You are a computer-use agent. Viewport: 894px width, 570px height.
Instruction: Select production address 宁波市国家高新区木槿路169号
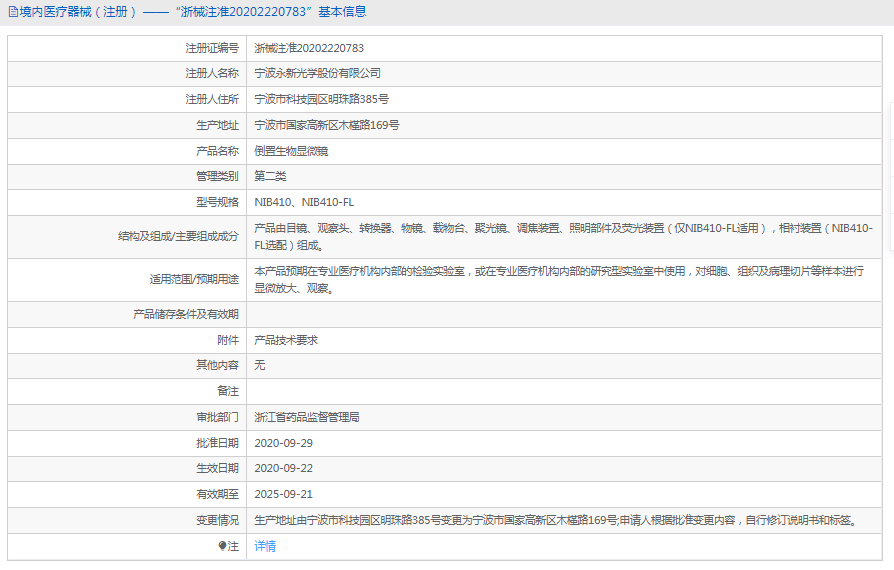(x=327, y=125)
